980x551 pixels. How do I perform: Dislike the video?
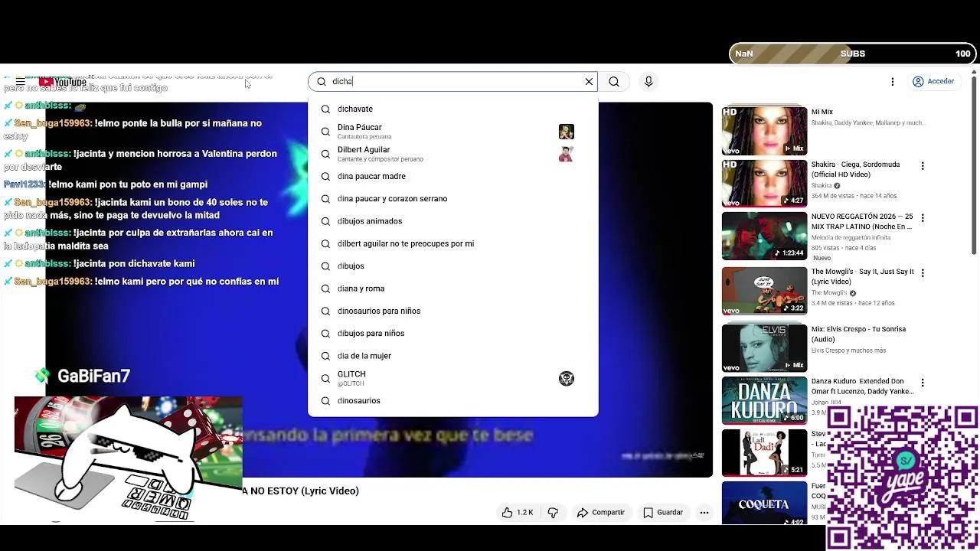[553, 513]
